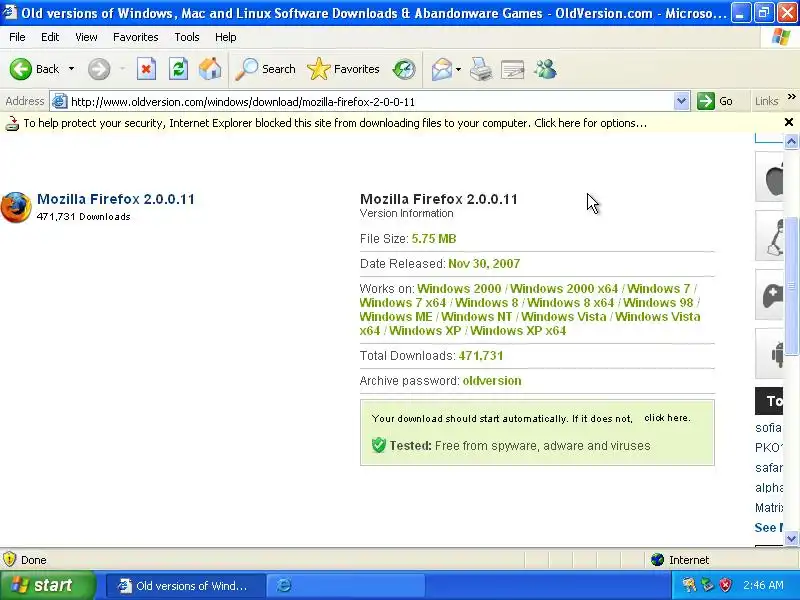
Task: Open the Windows 2000 link
Action: tap(459, 289)
